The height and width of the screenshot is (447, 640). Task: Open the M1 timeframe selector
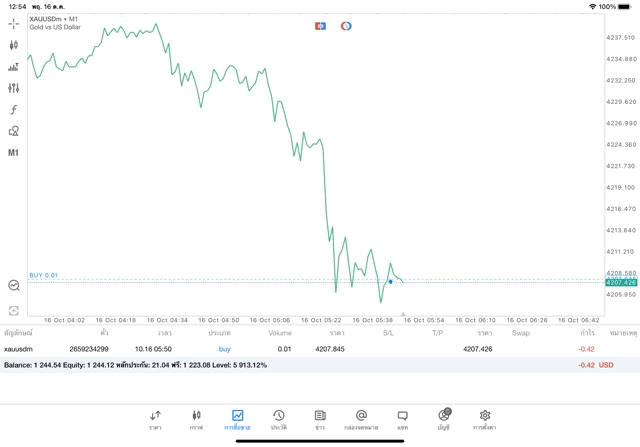tap(14, 153)
